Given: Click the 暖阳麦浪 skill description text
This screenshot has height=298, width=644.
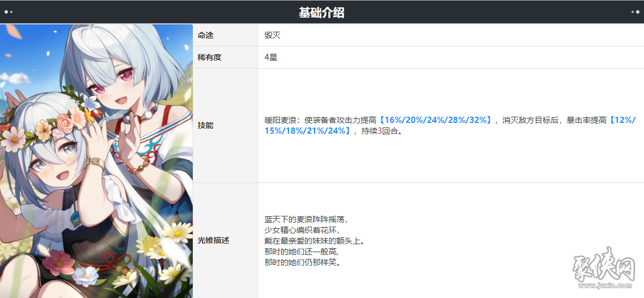Looking at the screenshot, I should pos(450,126).
